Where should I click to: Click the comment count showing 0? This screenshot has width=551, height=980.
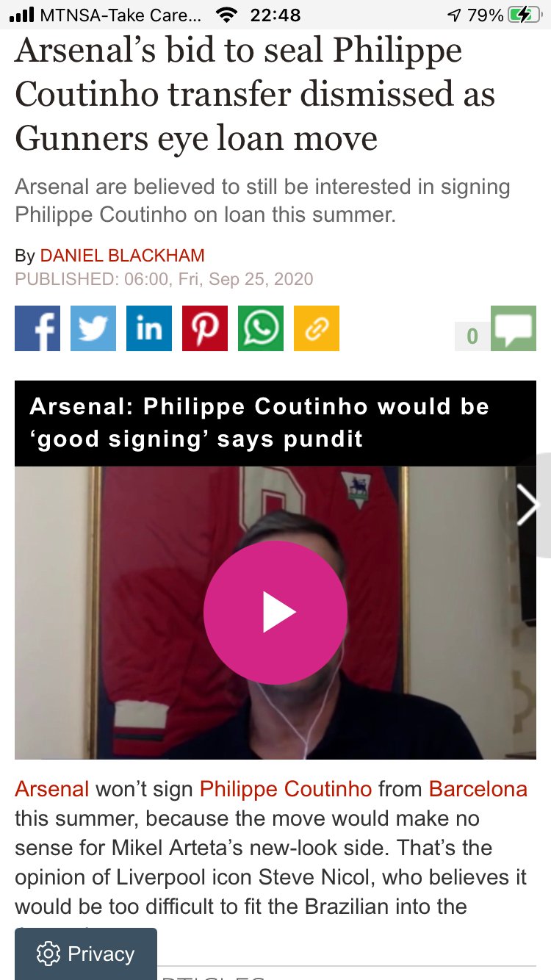click(472, 336)
